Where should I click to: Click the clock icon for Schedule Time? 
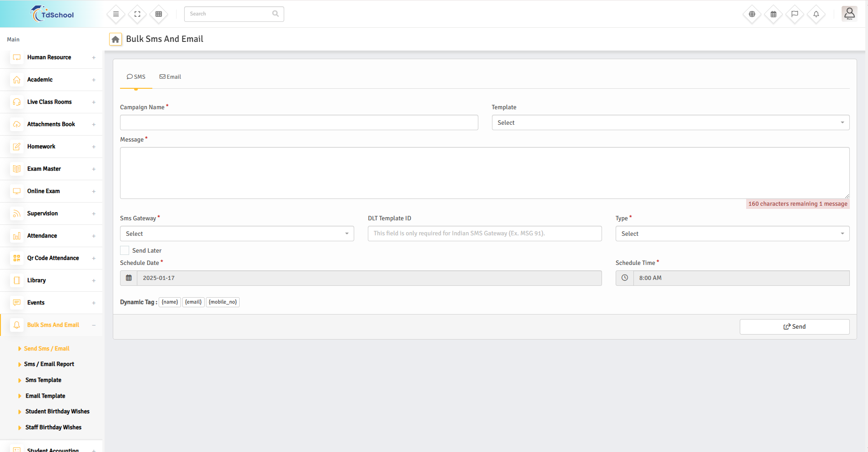625,278
